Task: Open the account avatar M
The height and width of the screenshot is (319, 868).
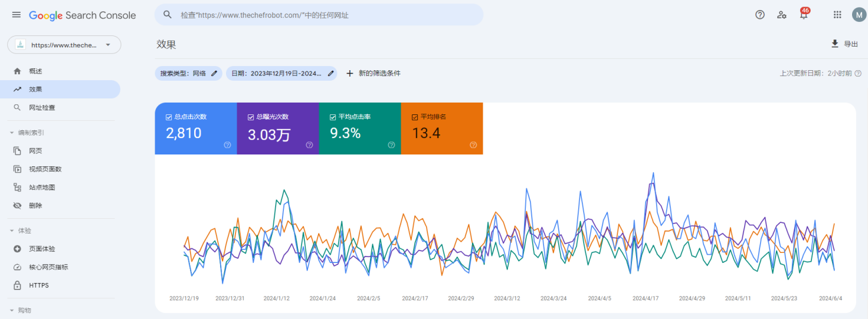Action: click(859, 15)
